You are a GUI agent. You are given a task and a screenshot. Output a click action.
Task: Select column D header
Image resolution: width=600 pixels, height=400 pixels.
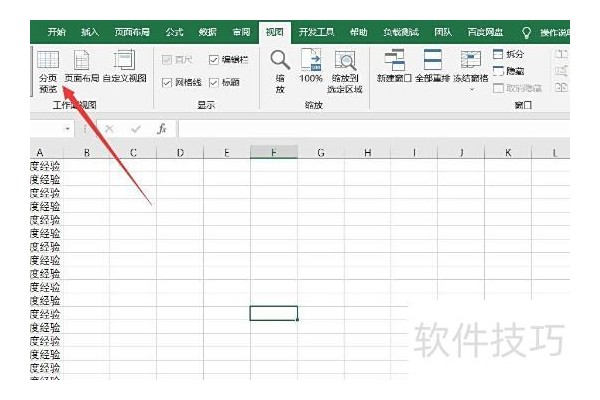(180, 153)
